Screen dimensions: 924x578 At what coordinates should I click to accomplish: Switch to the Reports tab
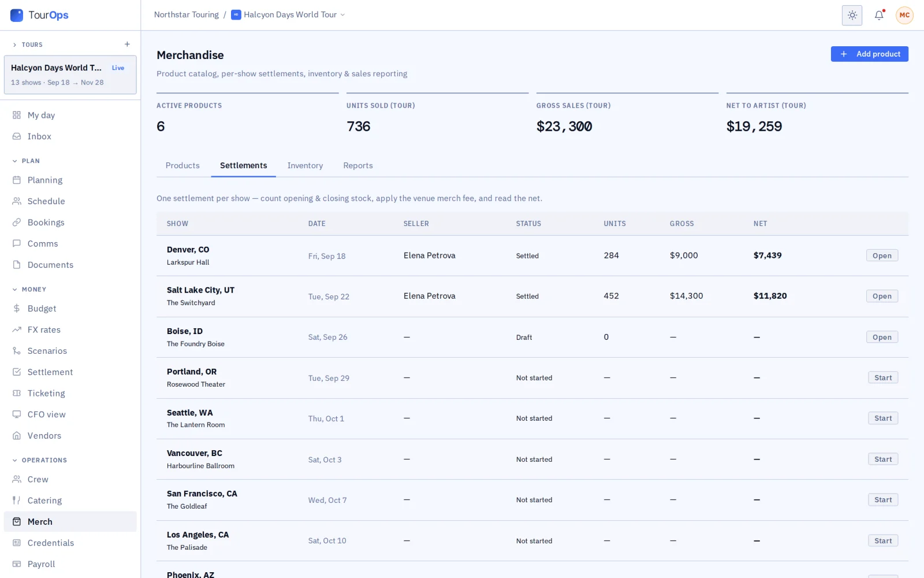(358, 166)
